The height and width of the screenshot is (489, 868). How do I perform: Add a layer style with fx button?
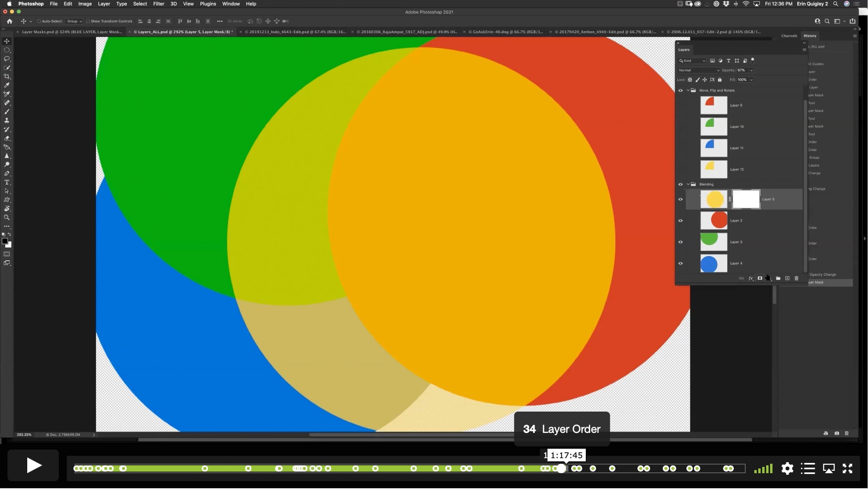coord(751,278)
